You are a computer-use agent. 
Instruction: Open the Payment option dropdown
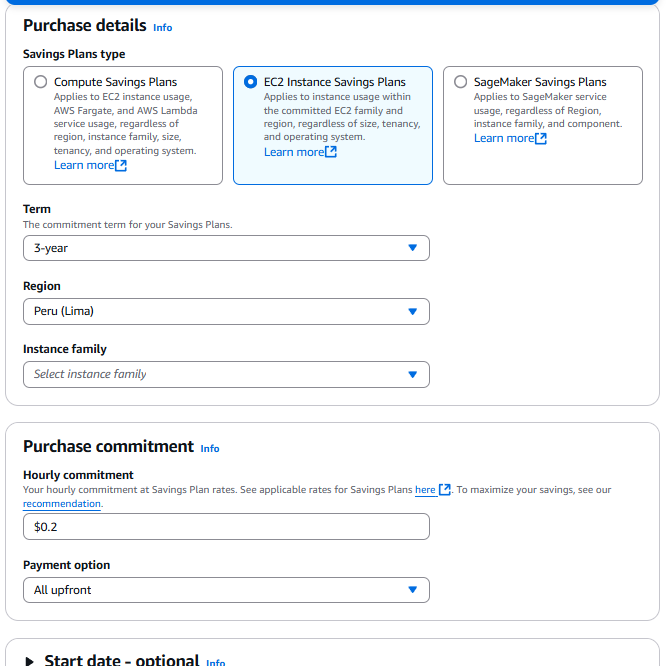(226, 590)
